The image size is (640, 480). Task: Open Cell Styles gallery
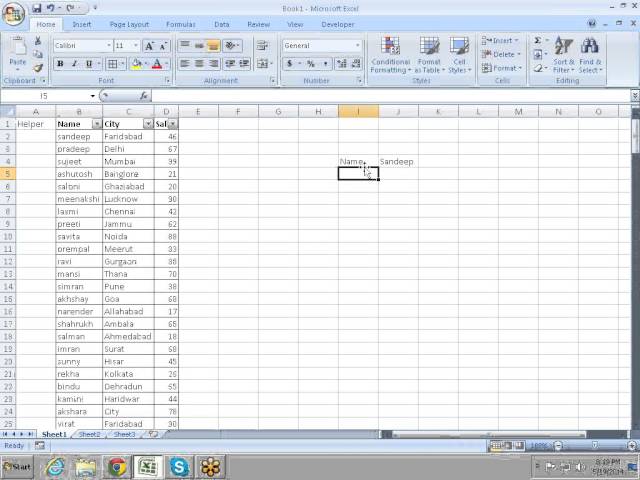click(459, 55)
